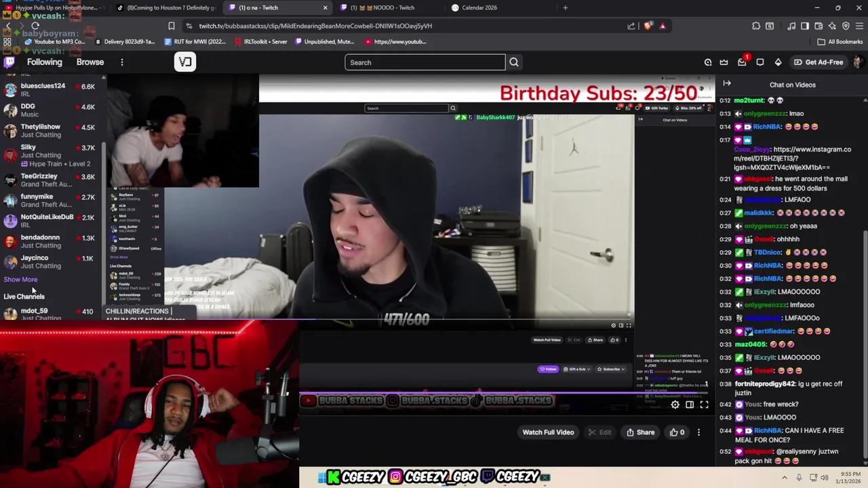The width and height of the screenshot is (868, 488).
Task: Open the DDG channel in sidebar
Action: [51, 110]
